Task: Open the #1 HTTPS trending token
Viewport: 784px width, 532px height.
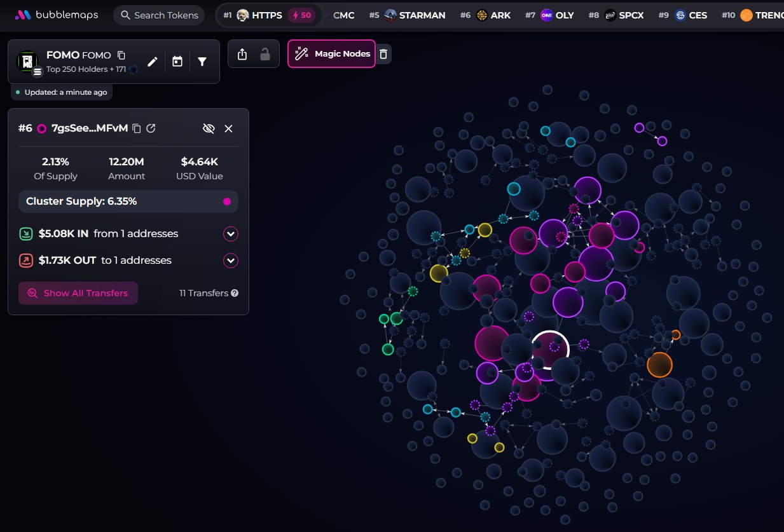Action: 268,15
